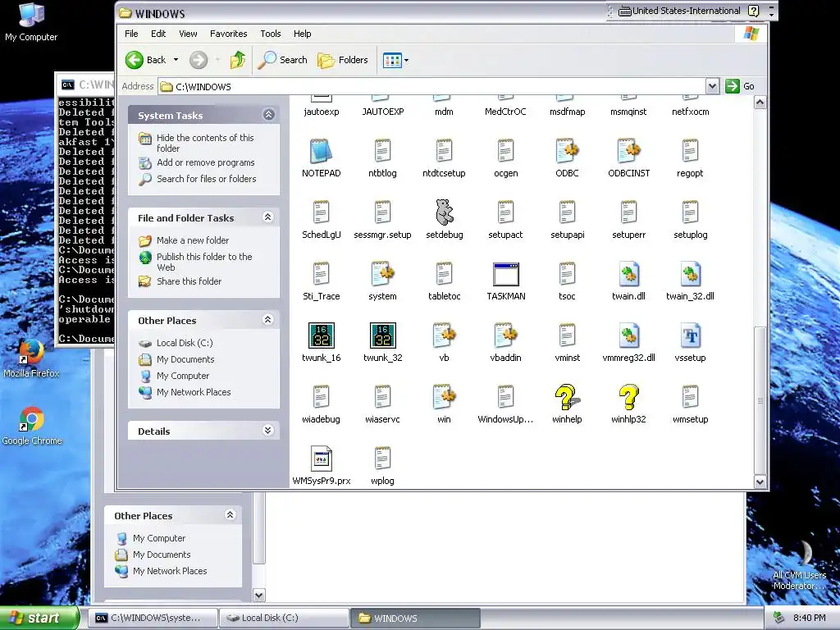
Task: Click Add or remove programs link
Action: [206, 162]
